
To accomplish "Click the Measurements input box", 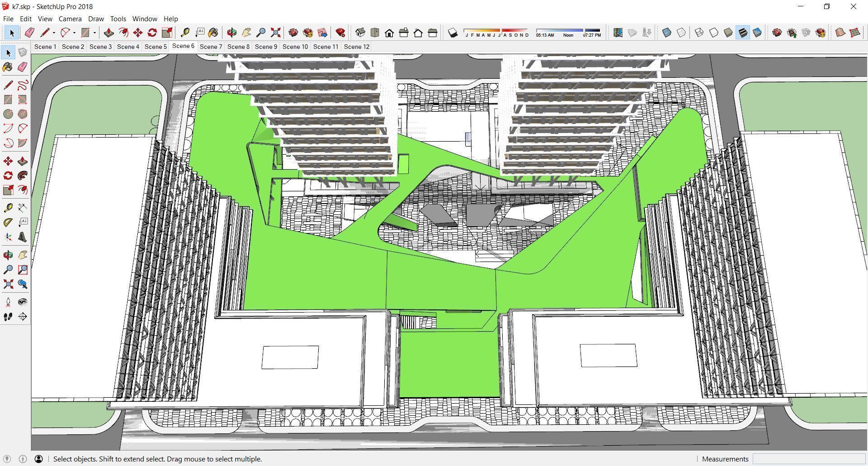I will point(809,459).
